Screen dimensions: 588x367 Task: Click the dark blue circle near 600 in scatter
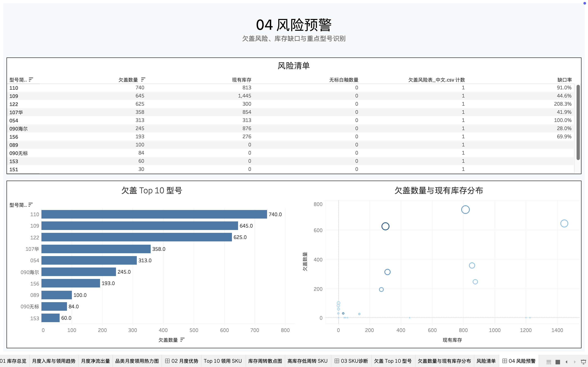pos(385,226)
